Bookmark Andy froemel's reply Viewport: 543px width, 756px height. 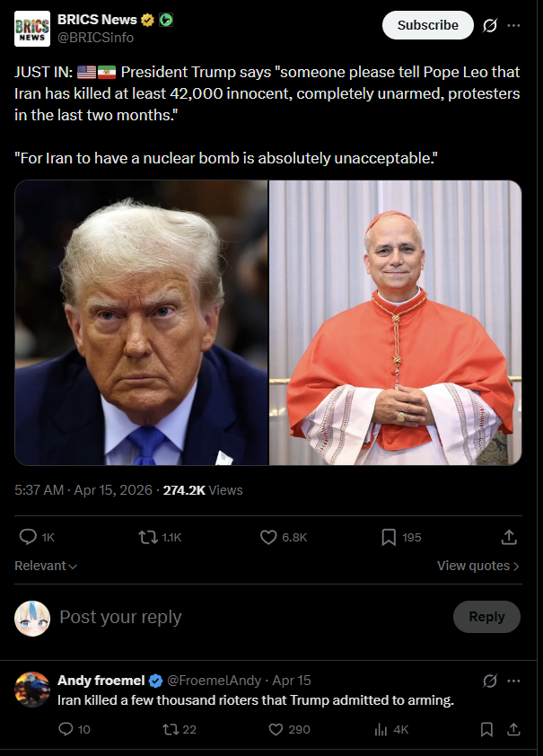click(486, 729)
